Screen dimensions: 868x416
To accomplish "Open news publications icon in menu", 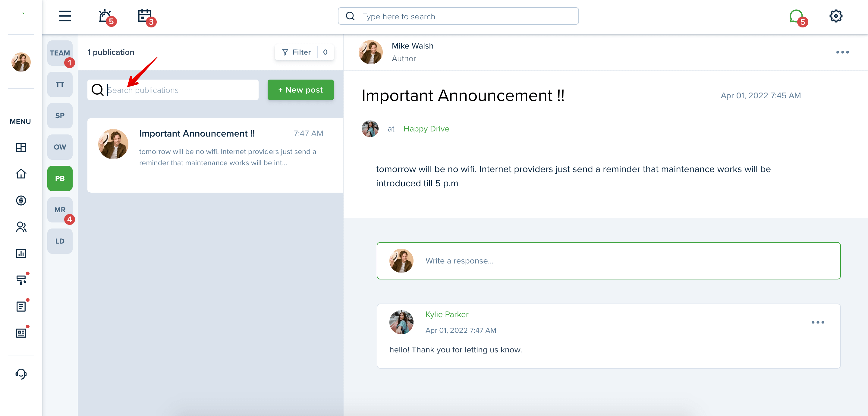I will pos(21,333).
